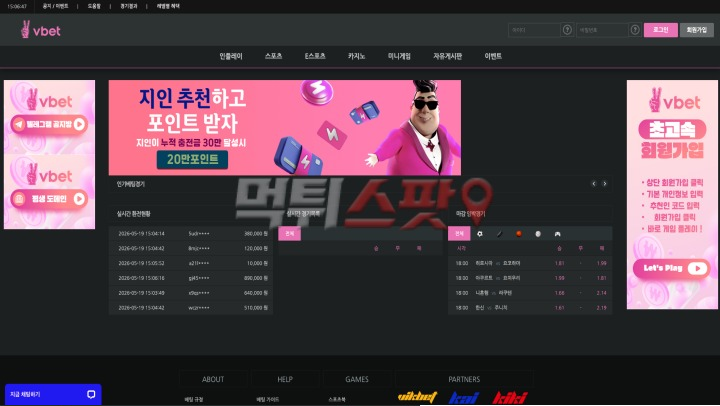The height and width of the screenshot is (406, 720).
Task: Click the chat bubble icon in chat widget
Action: point(91,395)
